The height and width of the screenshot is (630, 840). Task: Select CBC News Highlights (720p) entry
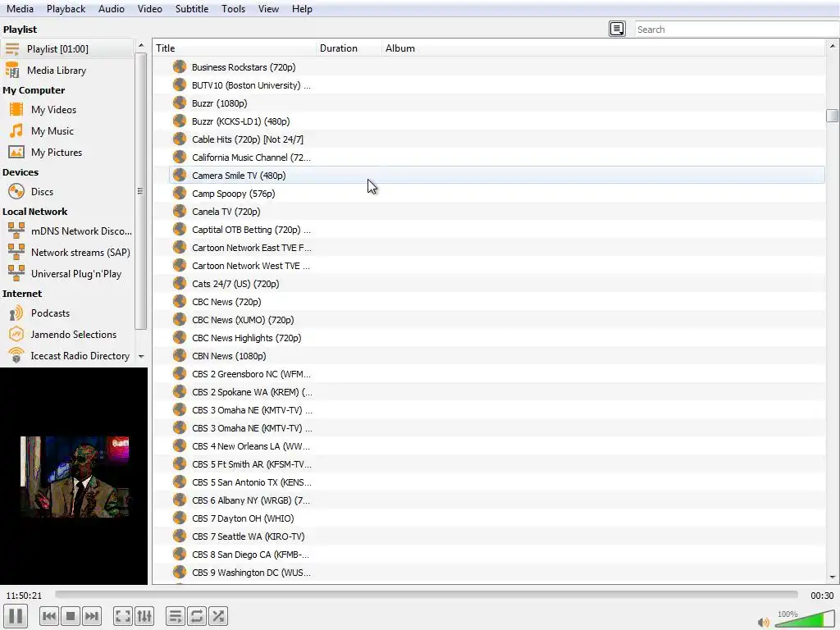click(x=496, y=338)
